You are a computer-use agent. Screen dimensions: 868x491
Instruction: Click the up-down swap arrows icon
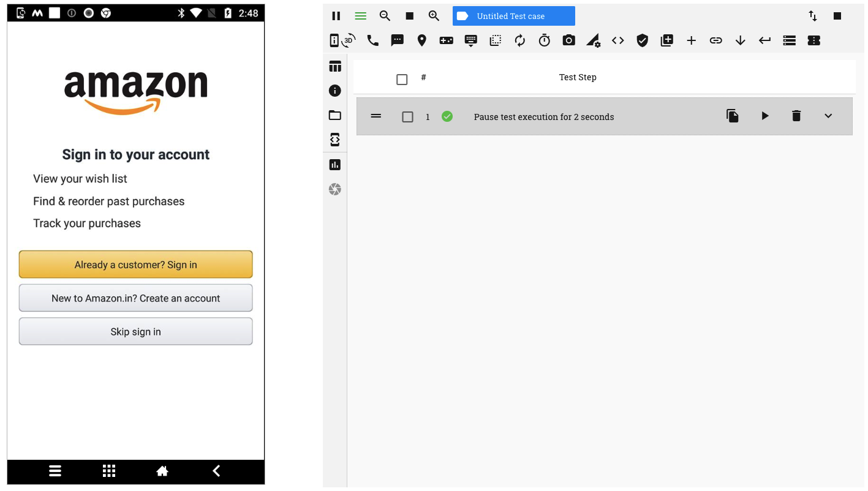pos(813,16)
